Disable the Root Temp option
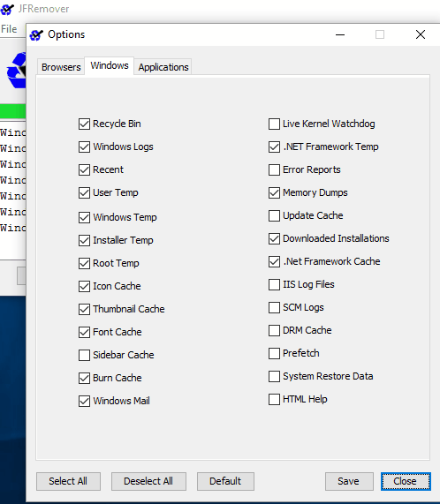440x504 pixels. pyautogui.click(x=84, y=263)
